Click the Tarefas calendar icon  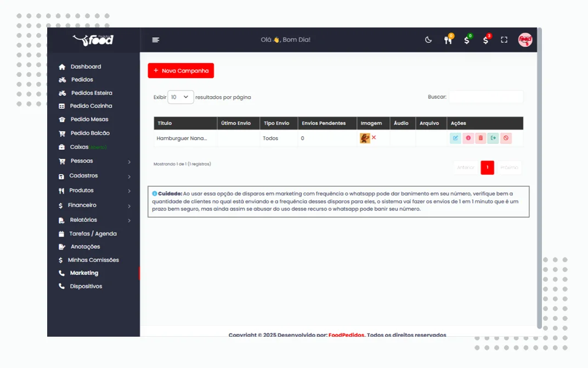point(61,234)
